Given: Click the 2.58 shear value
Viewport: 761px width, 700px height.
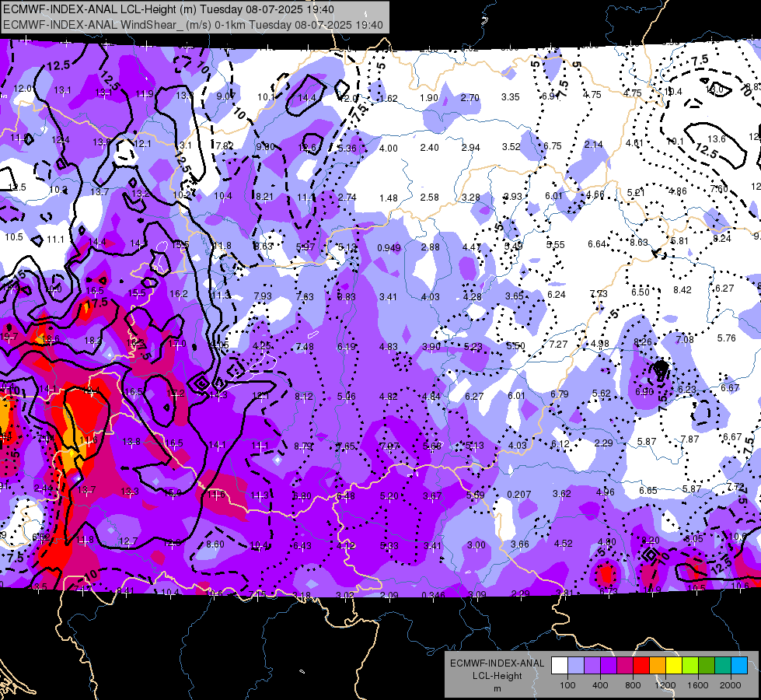Looking at the screenshot, I should [430, 198].
